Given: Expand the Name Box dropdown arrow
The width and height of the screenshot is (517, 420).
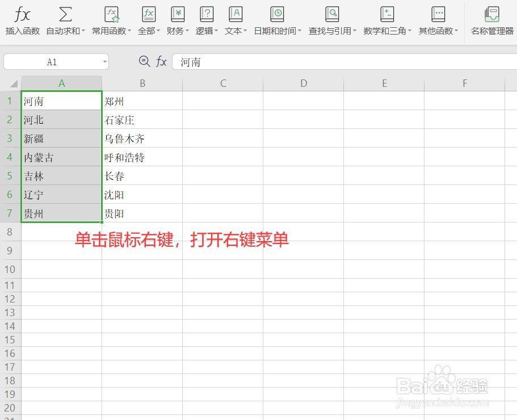Looking at the screenshot, I should (104, 61).
